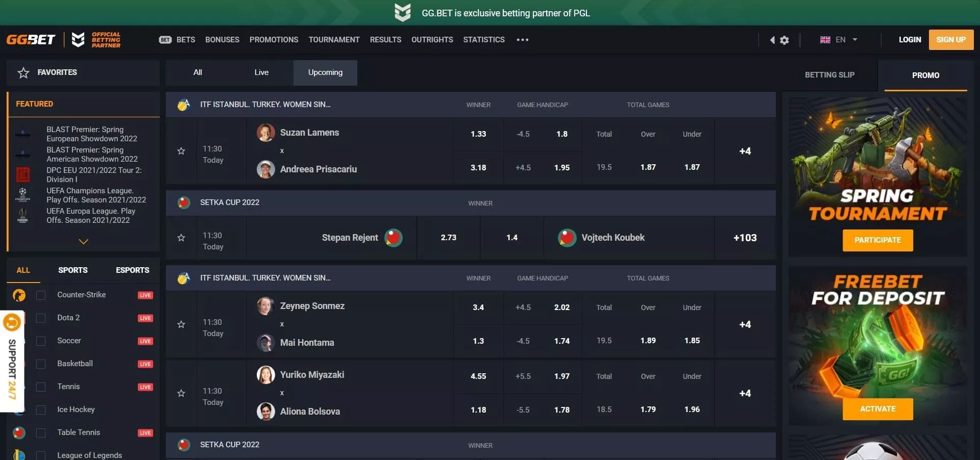Viewport: 980px width, 460px height.
Task: Select odds 1.33 for Suzan Lamens
Action: pyautogui.click(x=478, y=134)
